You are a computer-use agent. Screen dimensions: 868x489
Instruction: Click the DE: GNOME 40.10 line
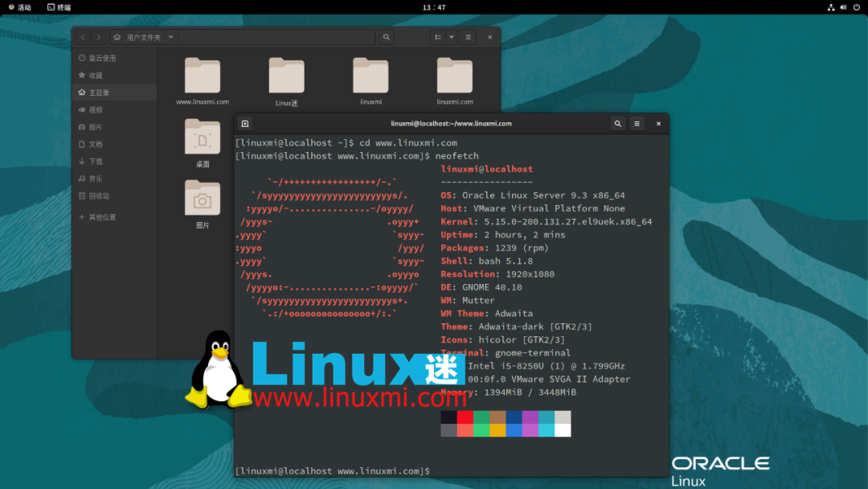481,287
